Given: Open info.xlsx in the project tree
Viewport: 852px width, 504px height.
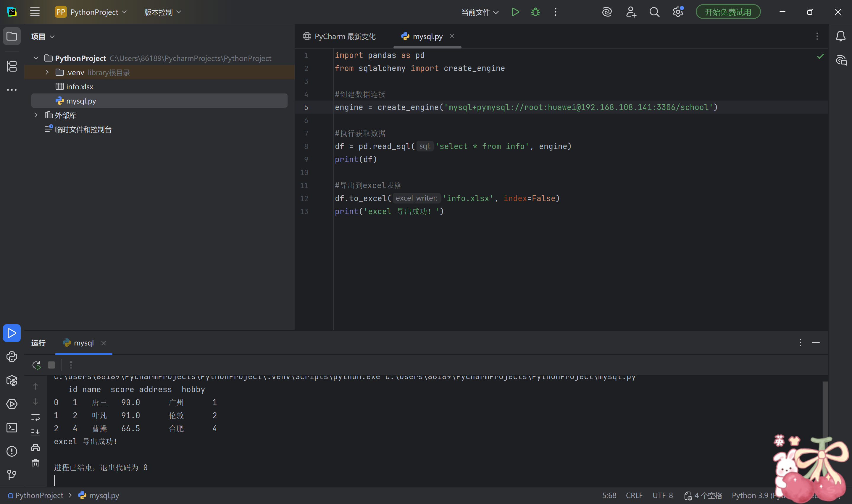Looking at the screenshot, I should coord(80,87).
